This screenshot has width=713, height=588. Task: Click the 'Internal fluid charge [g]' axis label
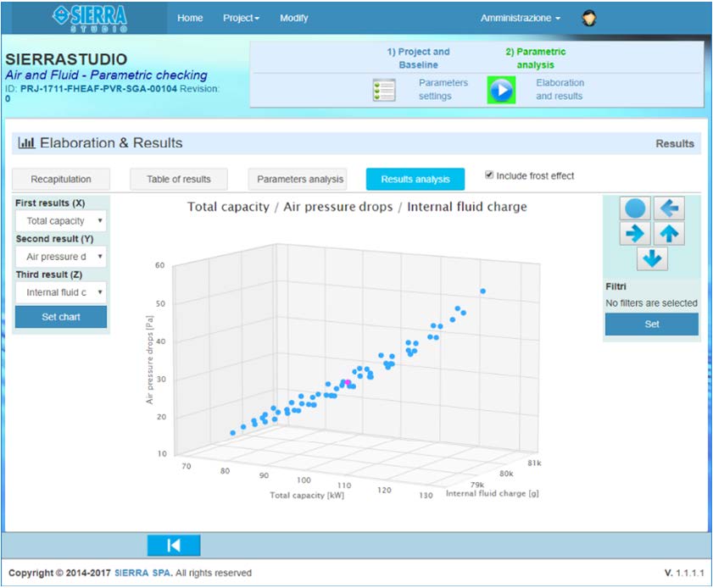click(492, 493)
